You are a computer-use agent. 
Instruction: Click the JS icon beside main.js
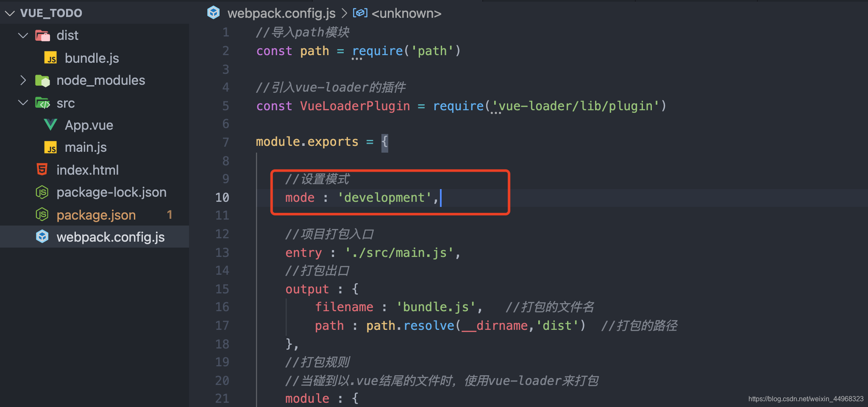pos(50,147)
